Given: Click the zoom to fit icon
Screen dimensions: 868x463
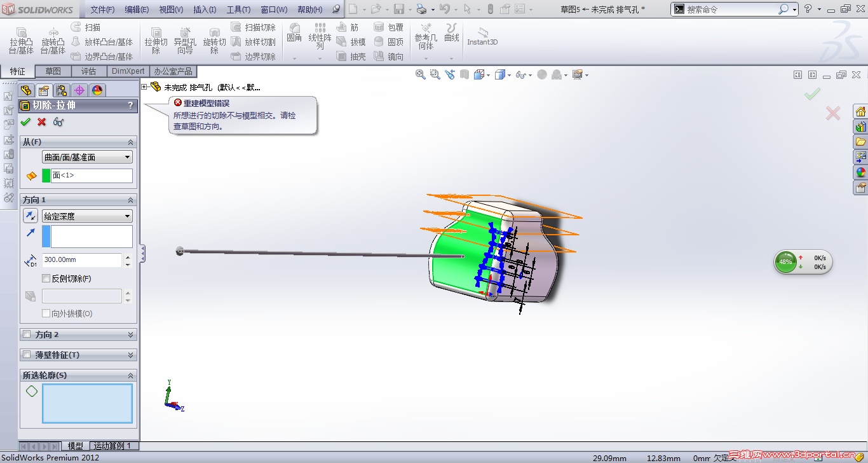Looking at the screenshot, I should [x=420, y=74].
